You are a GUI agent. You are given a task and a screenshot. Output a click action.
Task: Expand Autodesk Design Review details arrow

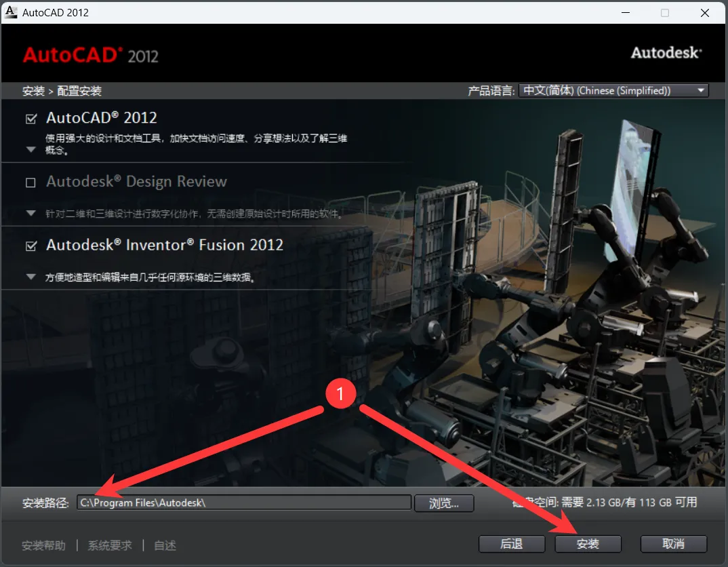[x=31, y=213]
